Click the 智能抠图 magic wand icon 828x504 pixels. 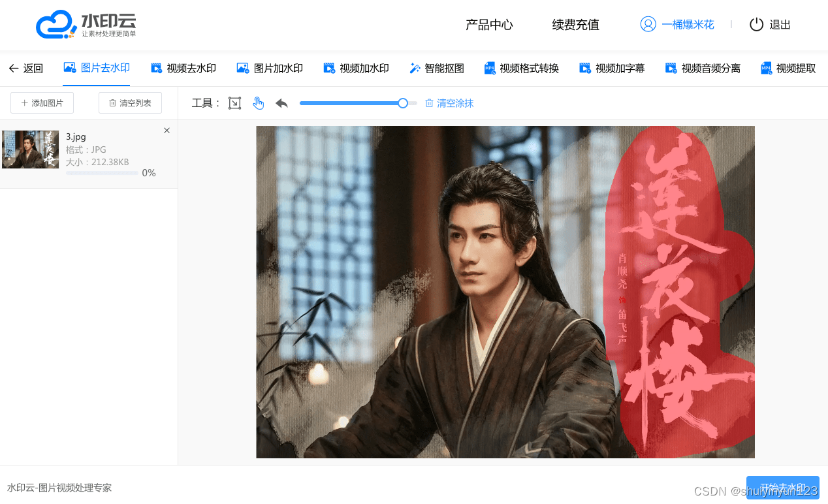[x=415, y=68]
